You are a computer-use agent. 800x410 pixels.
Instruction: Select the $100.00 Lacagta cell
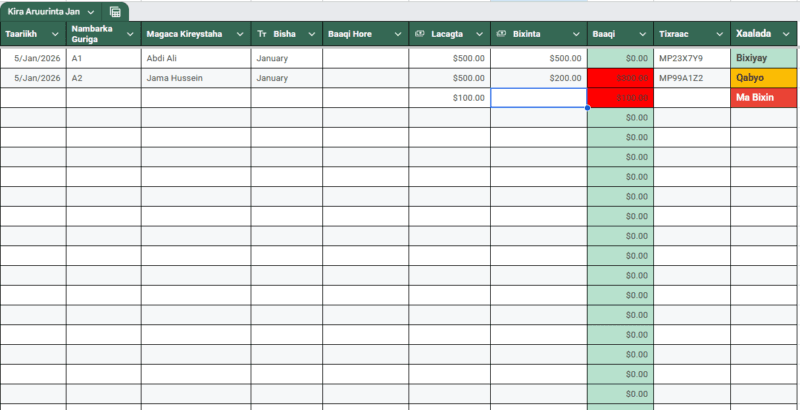449,98
